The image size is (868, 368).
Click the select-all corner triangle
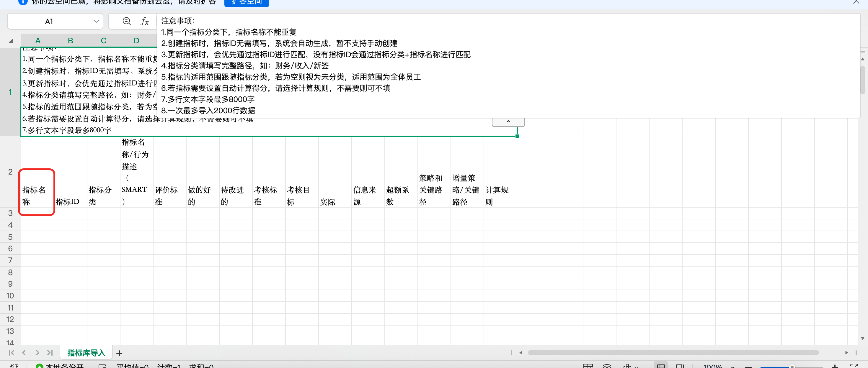[x=11, y=41]
